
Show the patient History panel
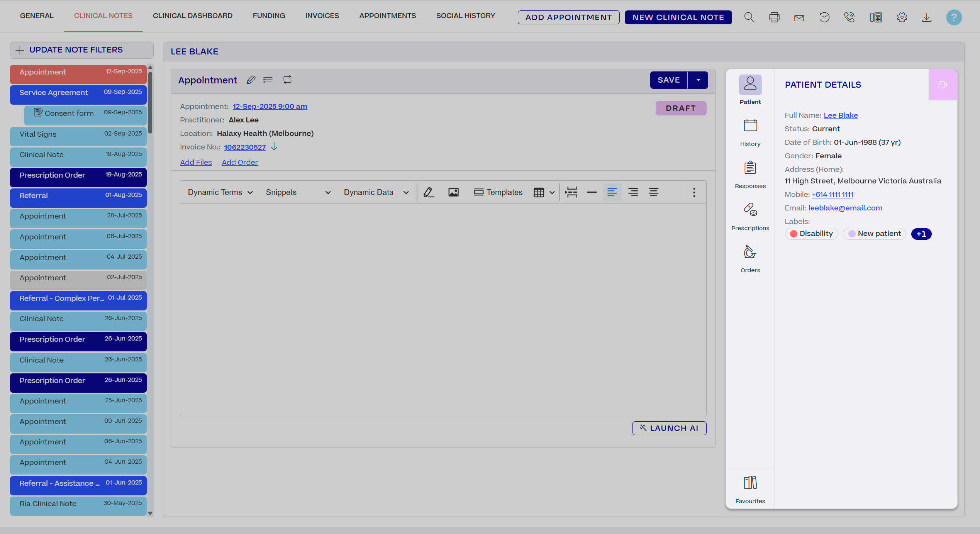pyautogui.click(x=750, y=132)
